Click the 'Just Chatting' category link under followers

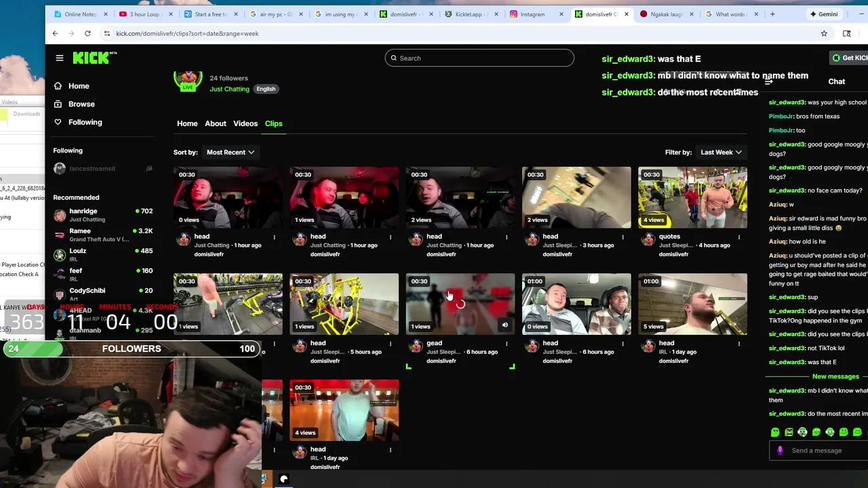(229, 89)
